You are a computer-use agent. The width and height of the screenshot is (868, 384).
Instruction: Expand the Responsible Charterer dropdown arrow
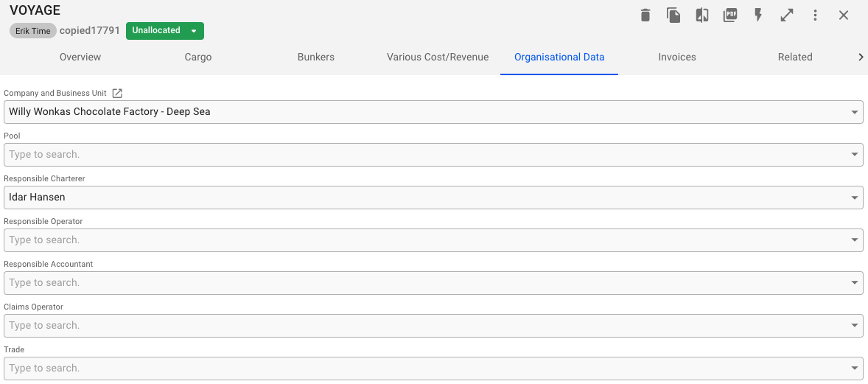(855, 198)
